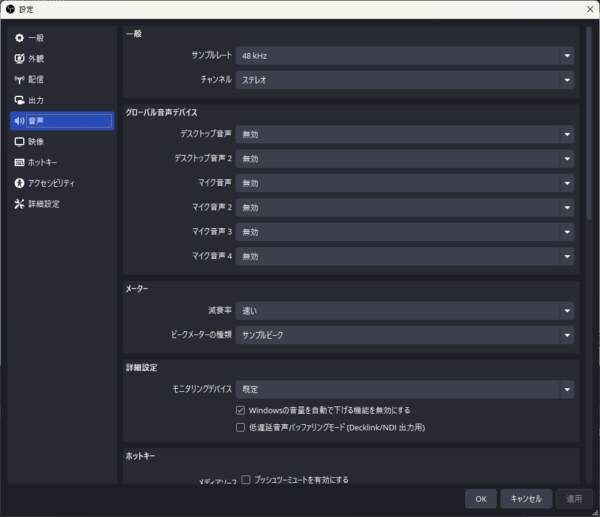Click the 詳細設定 tools icon
The height and width of the screenshot is (517, 600).
(x=19, y=204)
